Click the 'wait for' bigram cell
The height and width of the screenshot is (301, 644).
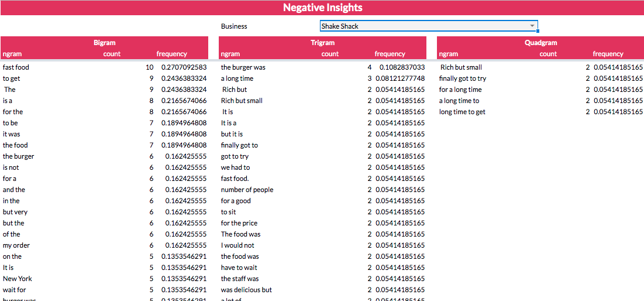[x=15, y=289]
